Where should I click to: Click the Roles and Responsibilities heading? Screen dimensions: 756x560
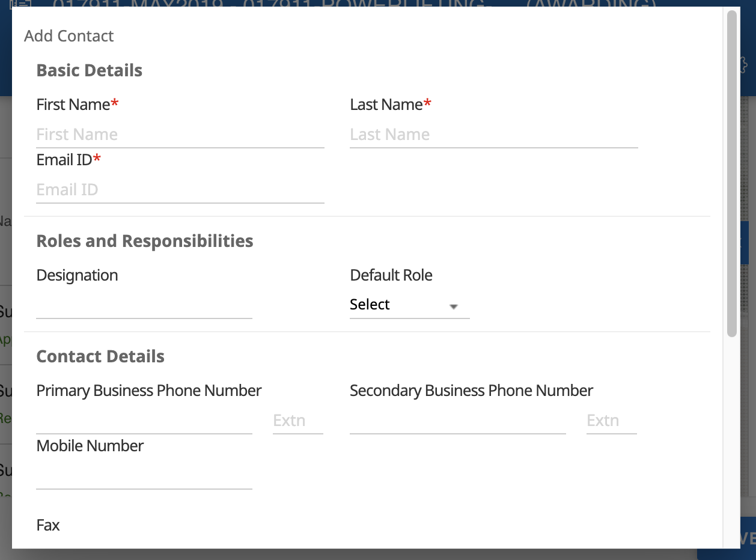[145, 241]
